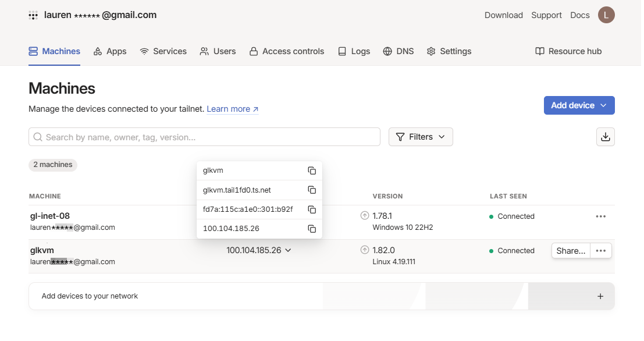Open the Resource hub link

[x=568, y=51]
